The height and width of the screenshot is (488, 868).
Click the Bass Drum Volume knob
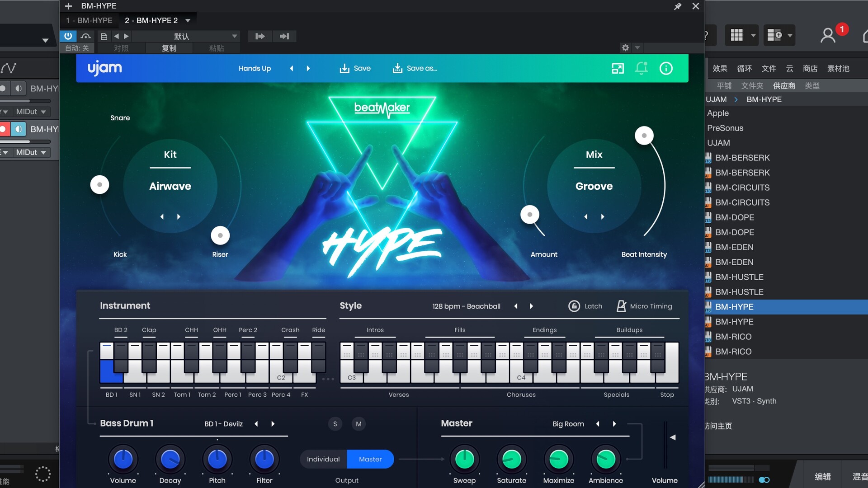click(123, 459)
